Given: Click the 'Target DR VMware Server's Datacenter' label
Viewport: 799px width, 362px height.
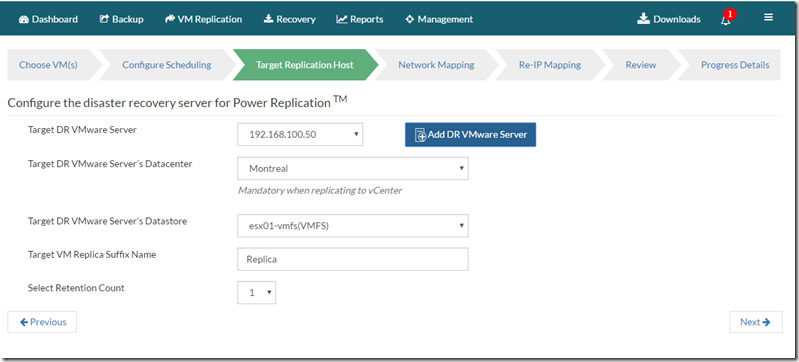Looking at the screenshot, I should point(110,164).
